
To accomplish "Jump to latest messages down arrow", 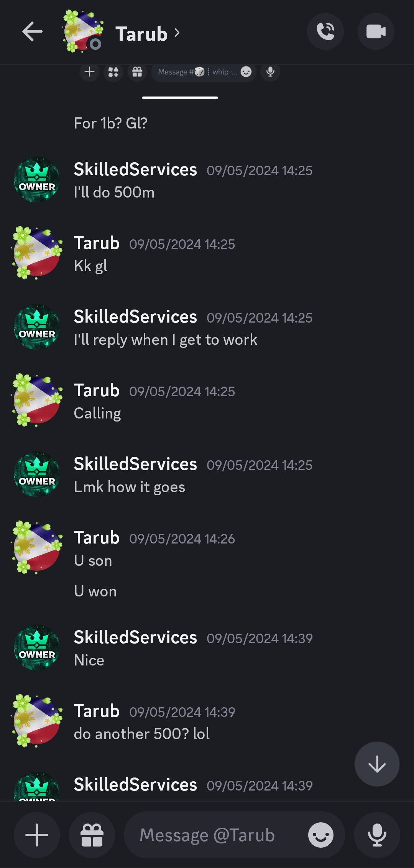I will (377, 764).
